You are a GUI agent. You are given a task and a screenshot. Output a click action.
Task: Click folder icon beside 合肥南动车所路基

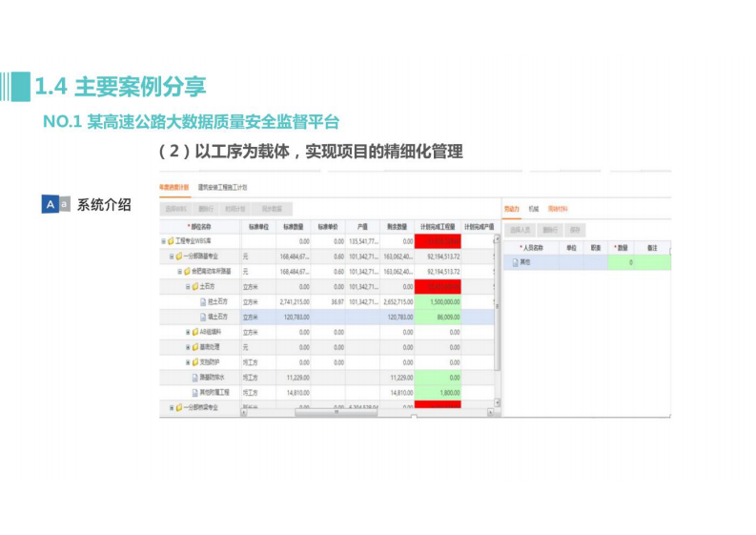coord(187,272)
